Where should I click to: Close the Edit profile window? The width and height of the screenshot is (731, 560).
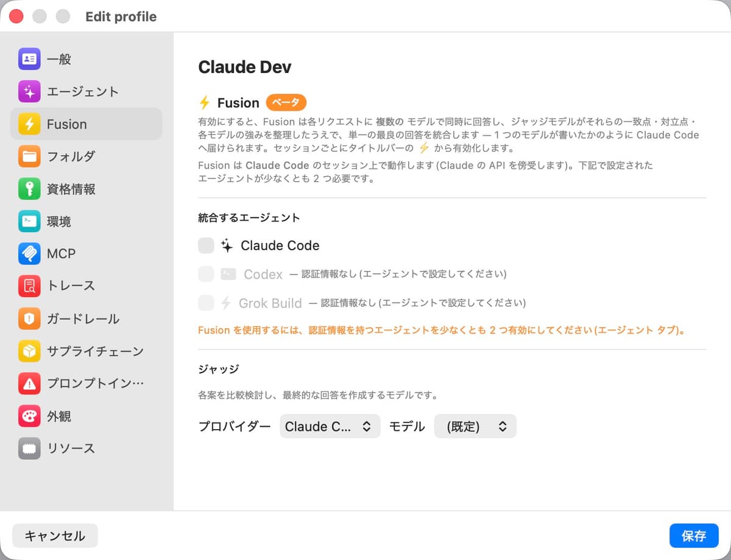tap(16, 16)
